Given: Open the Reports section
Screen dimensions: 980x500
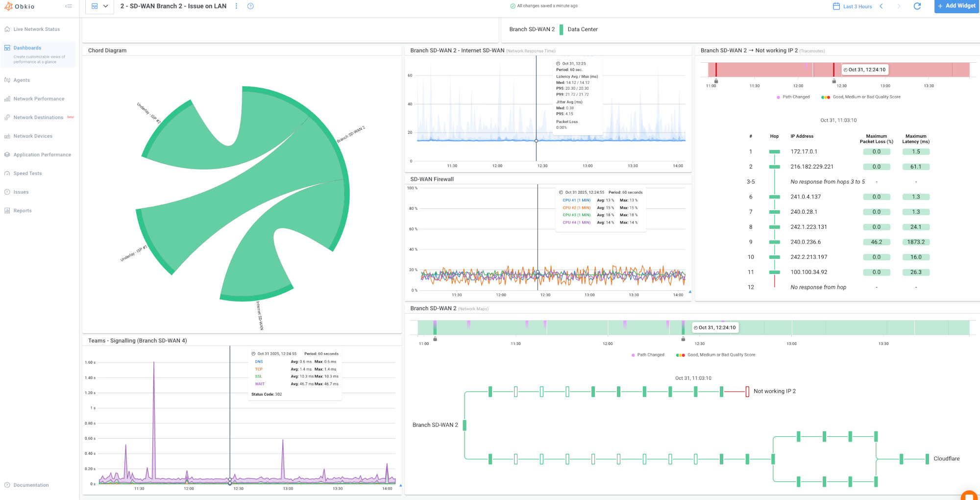Looking at the screenshot, I should click(x=22, y=210).
